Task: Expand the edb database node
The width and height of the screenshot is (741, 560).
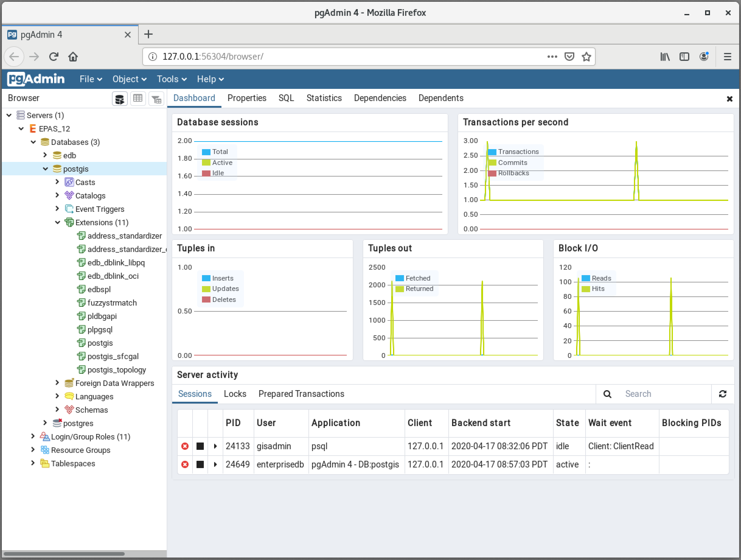Action: 45,155
